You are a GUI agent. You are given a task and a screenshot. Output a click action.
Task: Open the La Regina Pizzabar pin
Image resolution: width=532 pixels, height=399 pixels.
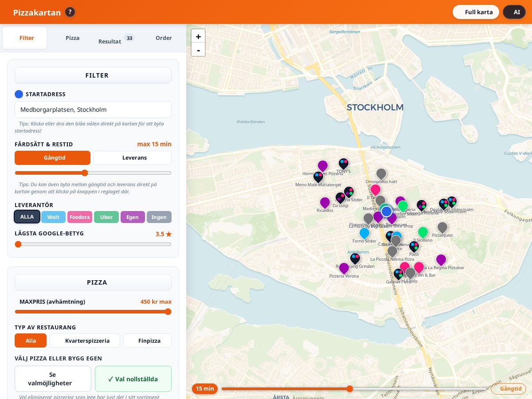click(441, 260)
